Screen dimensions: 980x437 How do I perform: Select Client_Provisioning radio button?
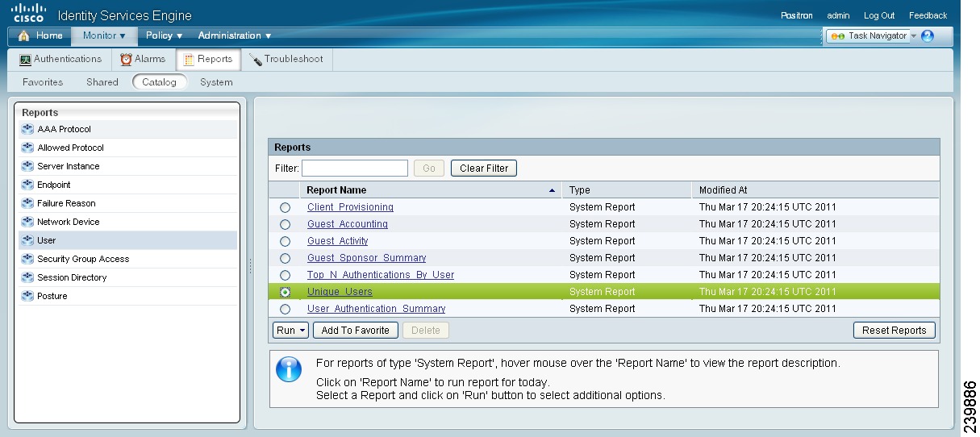pos(285,208)
